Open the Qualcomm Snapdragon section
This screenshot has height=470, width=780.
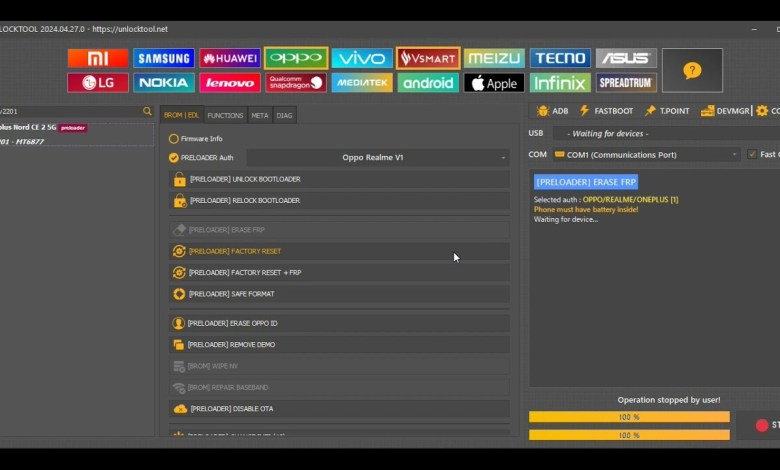[296, 83]
